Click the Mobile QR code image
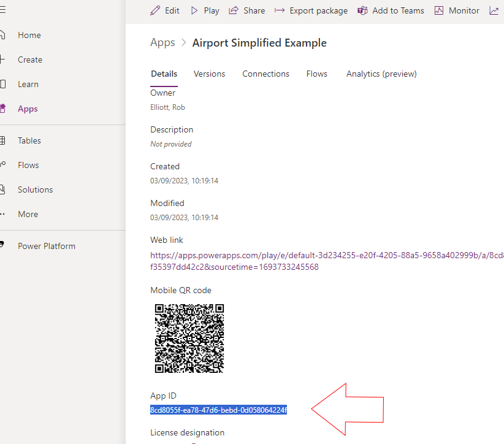This screenshot has width=504, height=444. (189, 339)
